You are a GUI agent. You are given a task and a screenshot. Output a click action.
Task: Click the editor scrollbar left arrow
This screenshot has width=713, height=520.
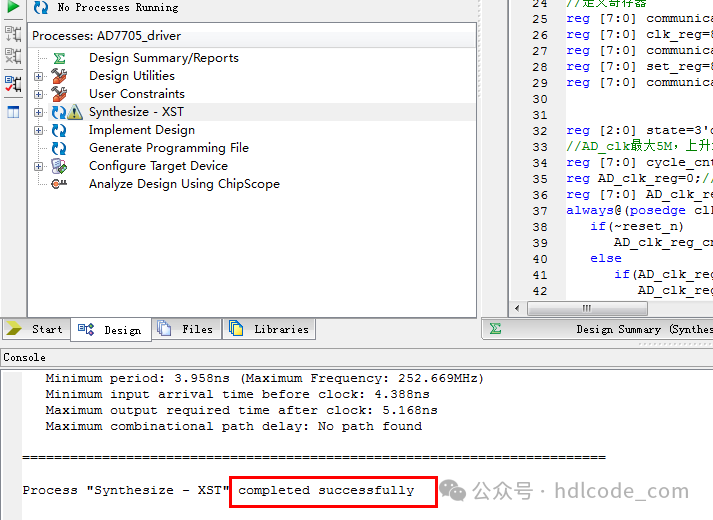tap(517, 309)
